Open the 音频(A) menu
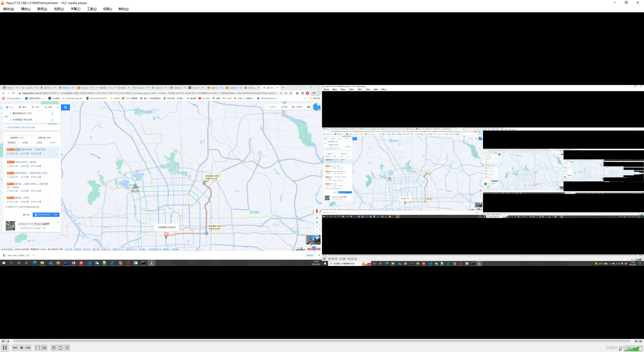This screenshot has width=644, height=352. coord(42,9)
